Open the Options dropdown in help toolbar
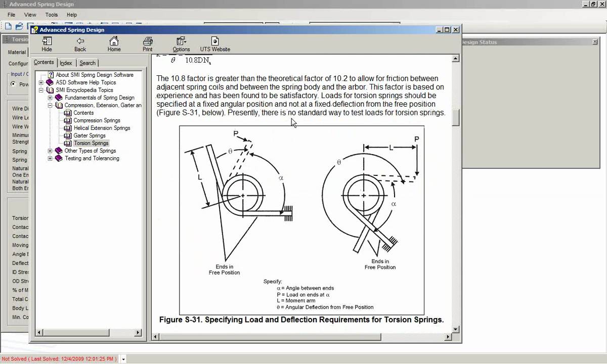Viewport: 607px width, 364px height. click(181, 44)
